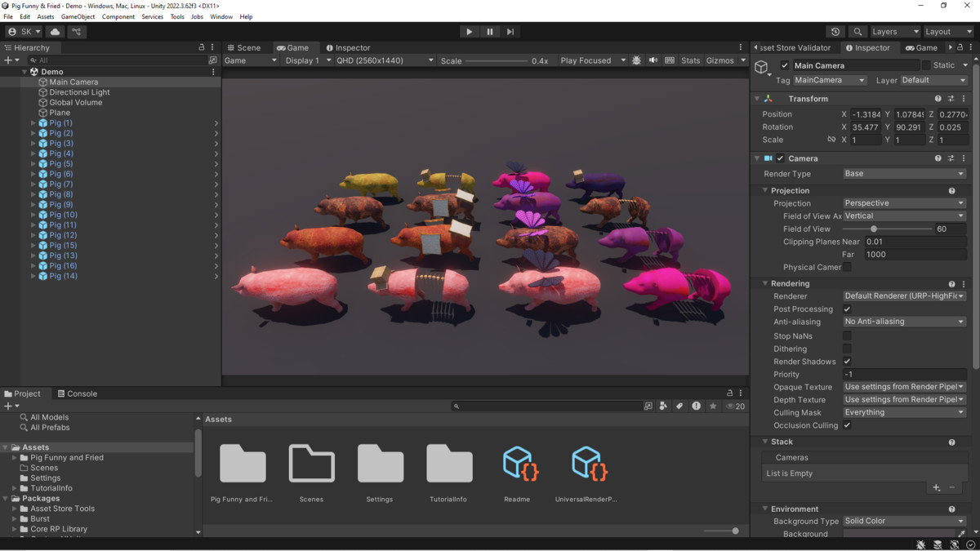Click Search by Label tag icon in Project
The height and width of the screenshot is (551, 980).
pos(679,406)
